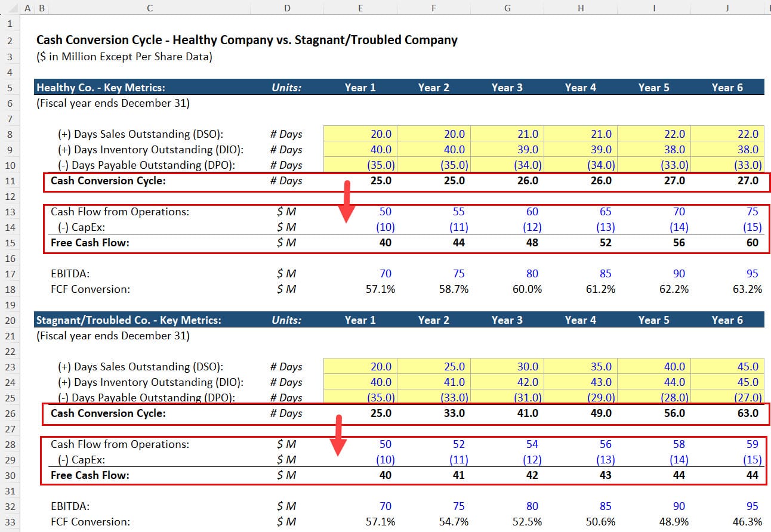Click the Units: header cell
The height and width of the screenshot is (532, 771).
click(287, 87)
